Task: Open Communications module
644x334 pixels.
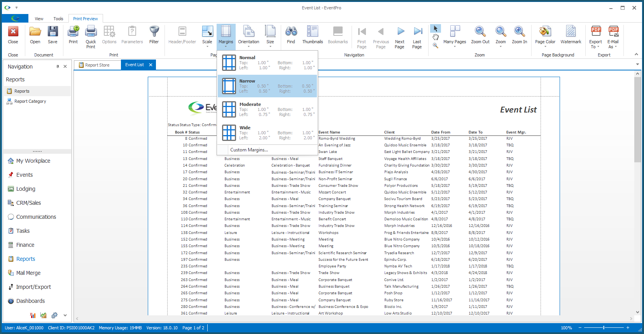Action: coord(36,217)
